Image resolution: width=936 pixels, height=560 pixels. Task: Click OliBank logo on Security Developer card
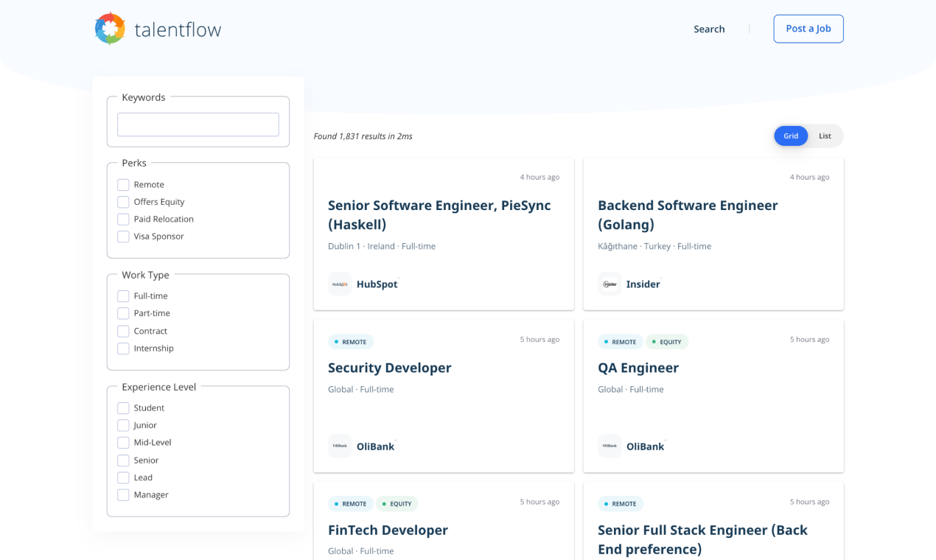pos(340,446)
